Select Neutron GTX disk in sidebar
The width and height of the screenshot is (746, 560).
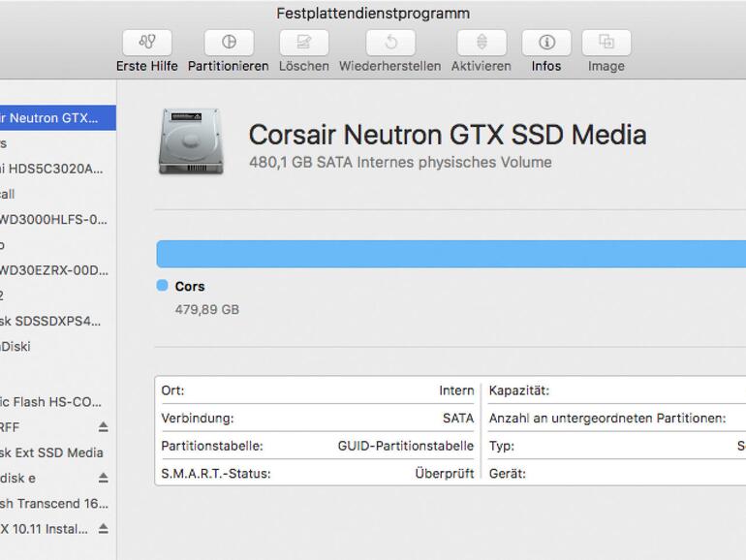pyautogui.click(x=58, y=117)
